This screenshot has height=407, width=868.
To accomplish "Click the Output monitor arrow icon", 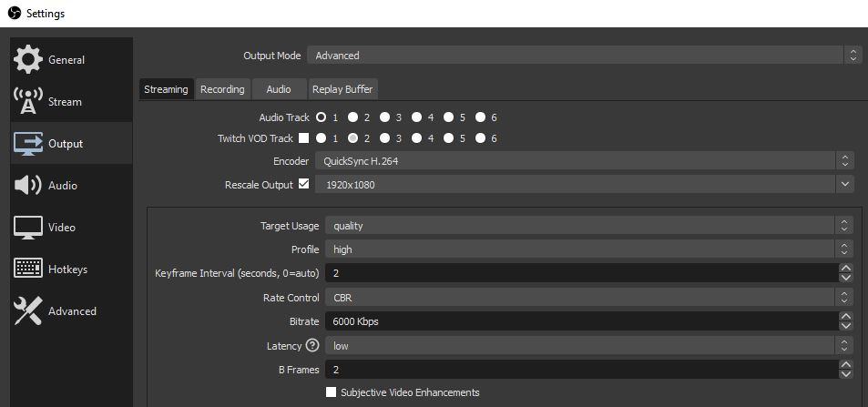I will (28, 144).
